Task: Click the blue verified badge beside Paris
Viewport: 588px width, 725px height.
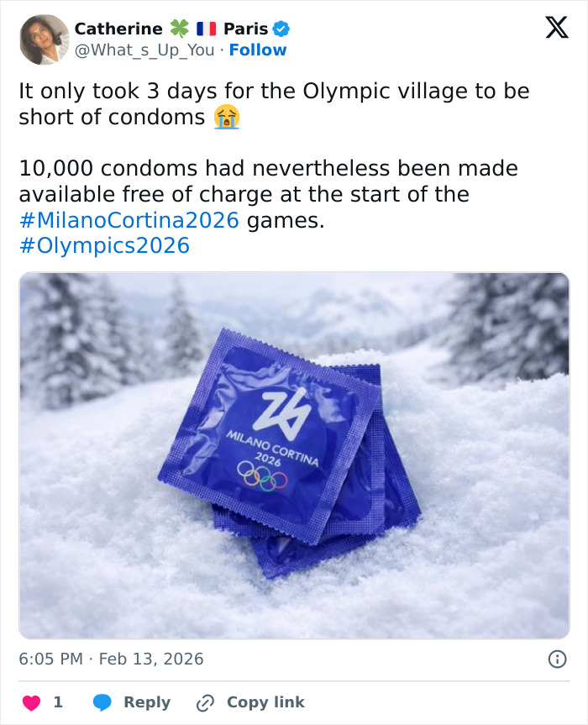Action: [281, 28]
